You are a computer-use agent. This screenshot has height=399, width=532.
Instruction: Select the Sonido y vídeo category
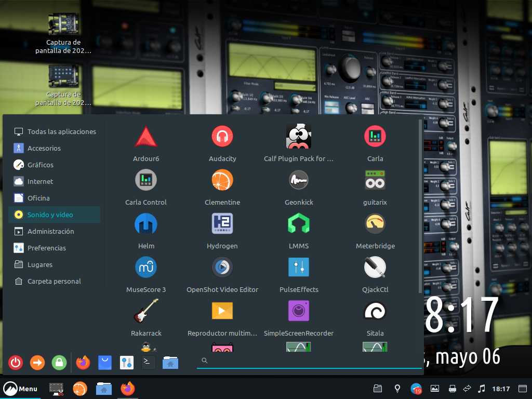click(x=50, y=215)
